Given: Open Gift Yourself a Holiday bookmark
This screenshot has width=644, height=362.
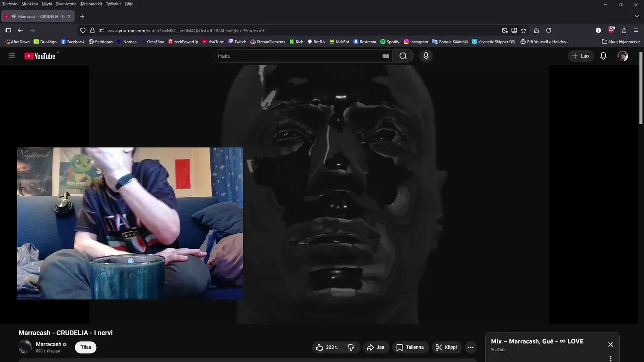Looking at the screenshot, I should tap(545, 42).
